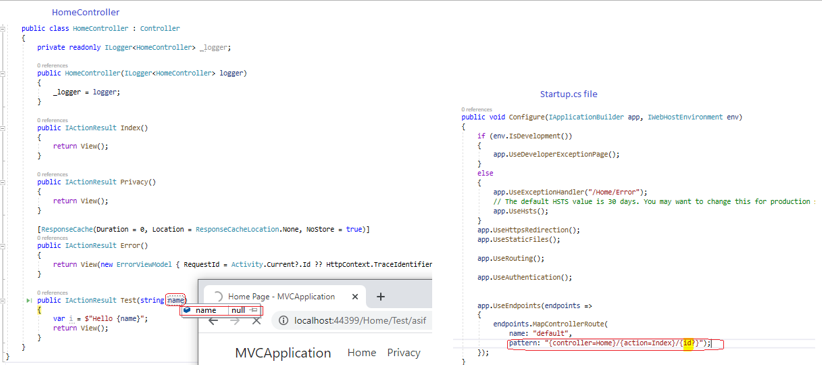Click 'IApplicationBuilder' type in Configure signature
822x365 pixels.
(587, 117)
